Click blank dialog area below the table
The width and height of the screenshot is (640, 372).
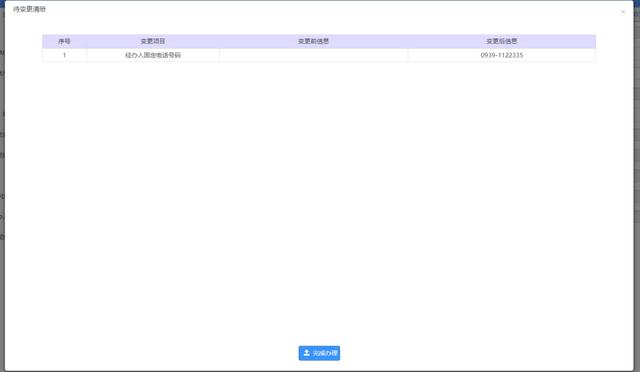(x=319, y=196)
